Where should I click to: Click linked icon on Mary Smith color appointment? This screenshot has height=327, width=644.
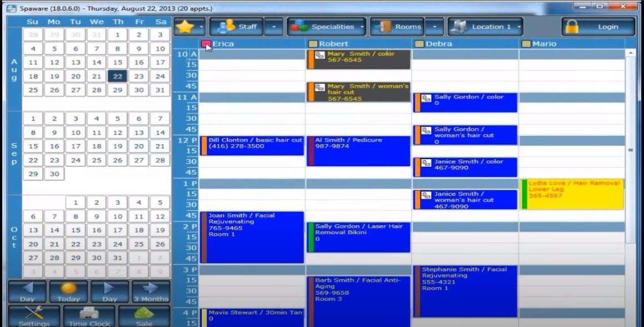click(x=320, y=55)
